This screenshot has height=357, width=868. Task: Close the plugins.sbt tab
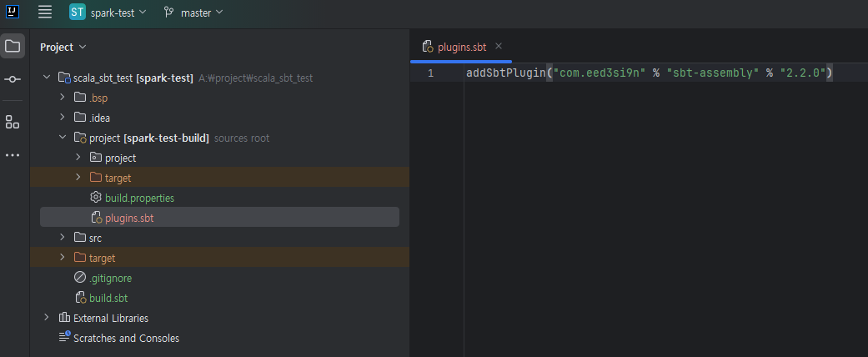[499, 46]
